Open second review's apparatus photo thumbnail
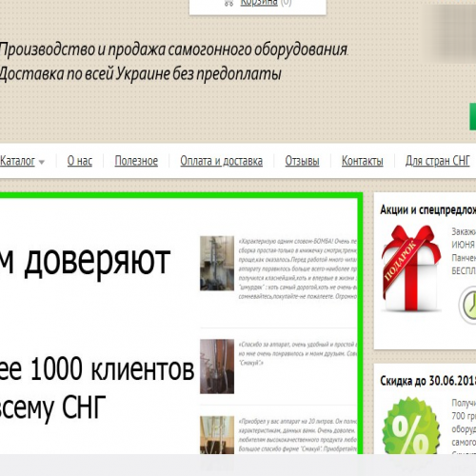The image size is (476, 476). (217, 367)
